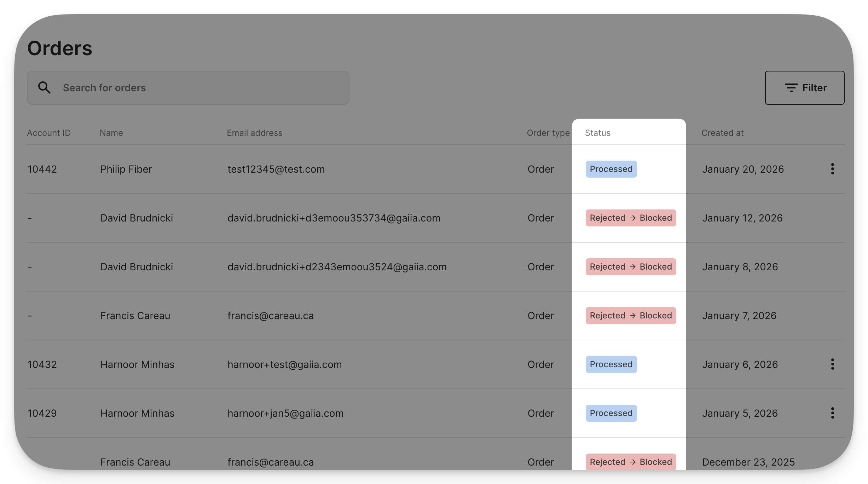
Task: Select the test12345@test.com email
Action: click(276, 169)
